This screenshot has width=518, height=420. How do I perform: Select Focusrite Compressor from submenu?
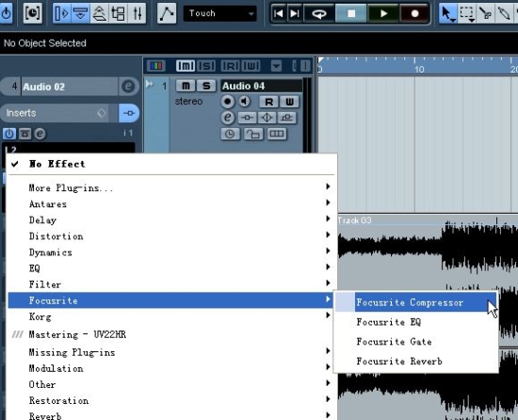pyautogui.click(x=415, y=302)
